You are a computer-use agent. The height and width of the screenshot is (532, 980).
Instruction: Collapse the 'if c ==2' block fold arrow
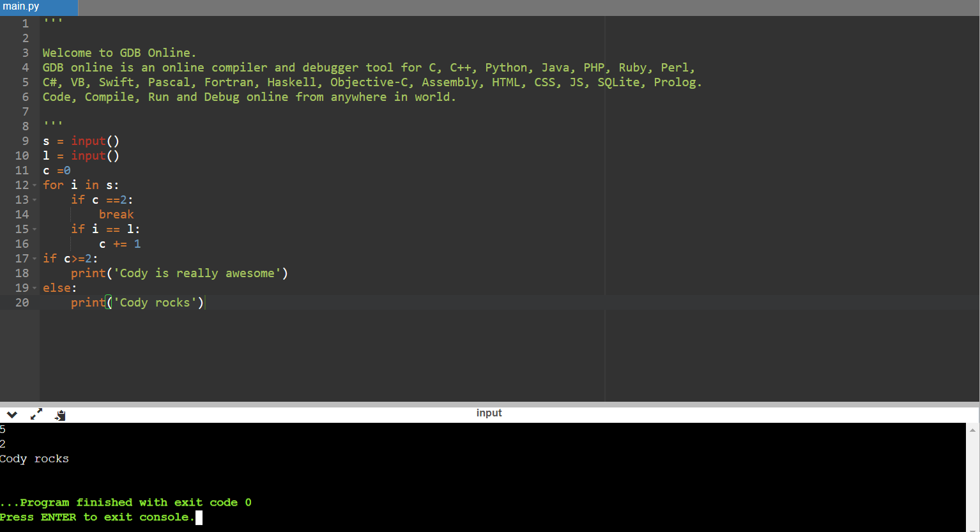(x=34, y=200)
